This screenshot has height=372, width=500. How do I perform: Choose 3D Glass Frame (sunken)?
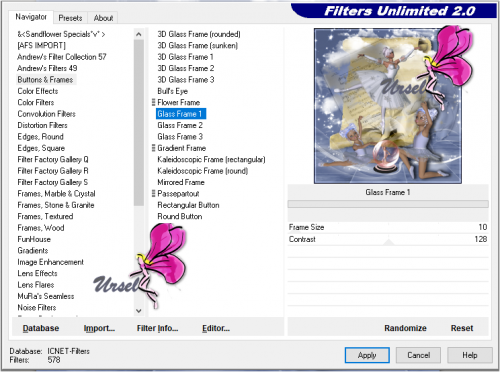click(198, 45)
